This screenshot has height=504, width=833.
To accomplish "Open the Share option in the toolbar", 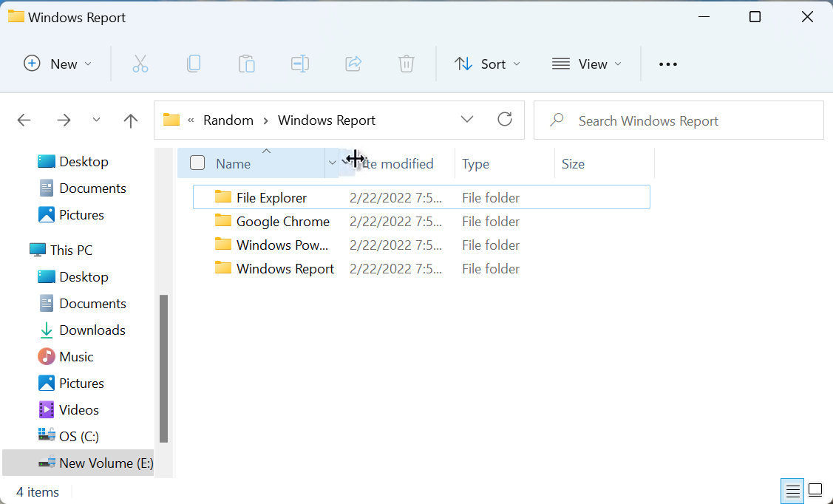I will coord(353,64).
